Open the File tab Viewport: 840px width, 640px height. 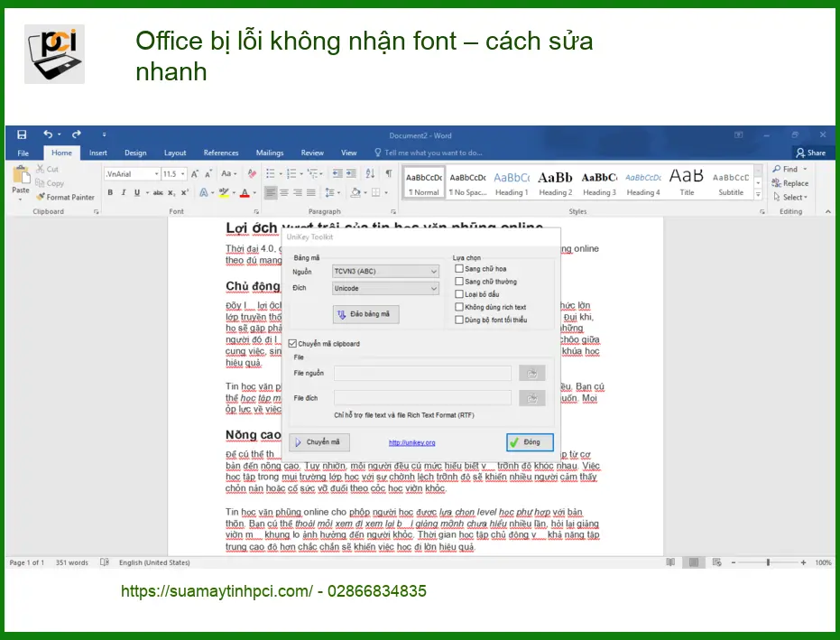[x=23, y=153]
